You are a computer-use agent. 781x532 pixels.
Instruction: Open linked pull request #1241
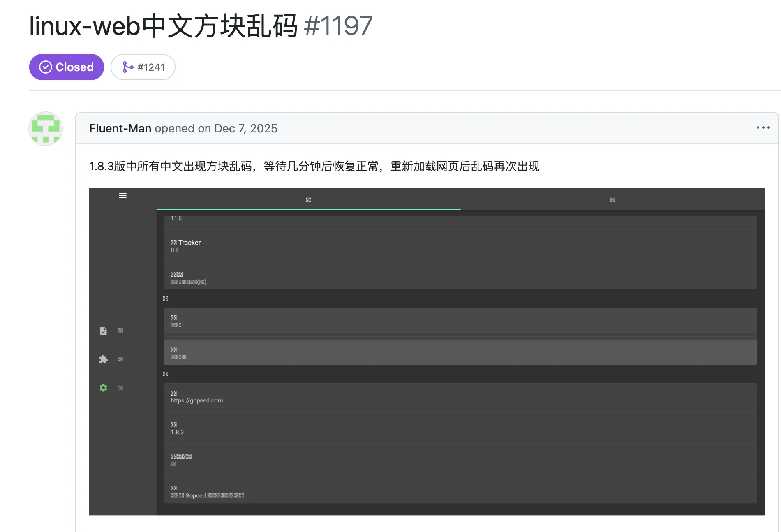[x=151, y=67]
